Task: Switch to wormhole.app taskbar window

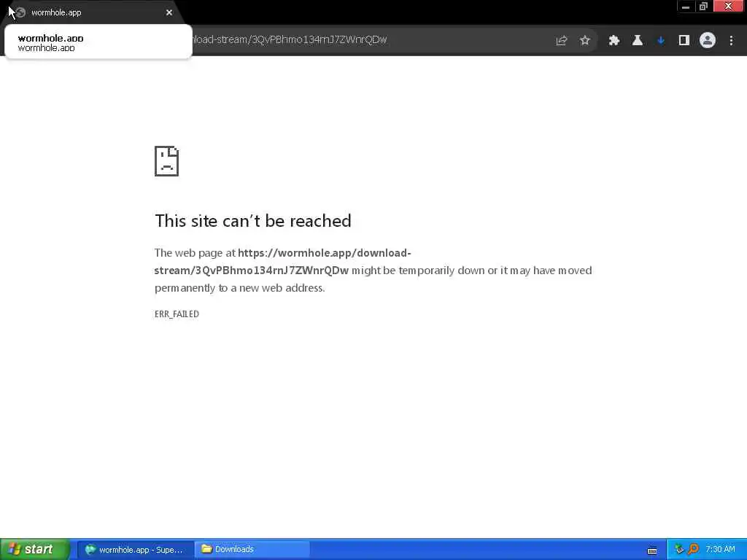Action: coord(135,550)
